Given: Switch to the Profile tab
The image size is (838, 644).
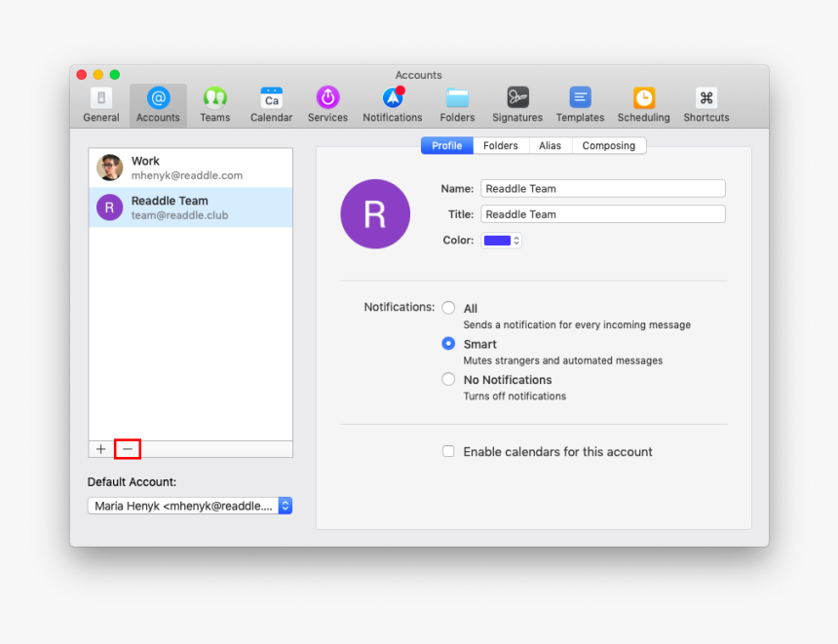Looking at the screenshot, I should [447, 145].
